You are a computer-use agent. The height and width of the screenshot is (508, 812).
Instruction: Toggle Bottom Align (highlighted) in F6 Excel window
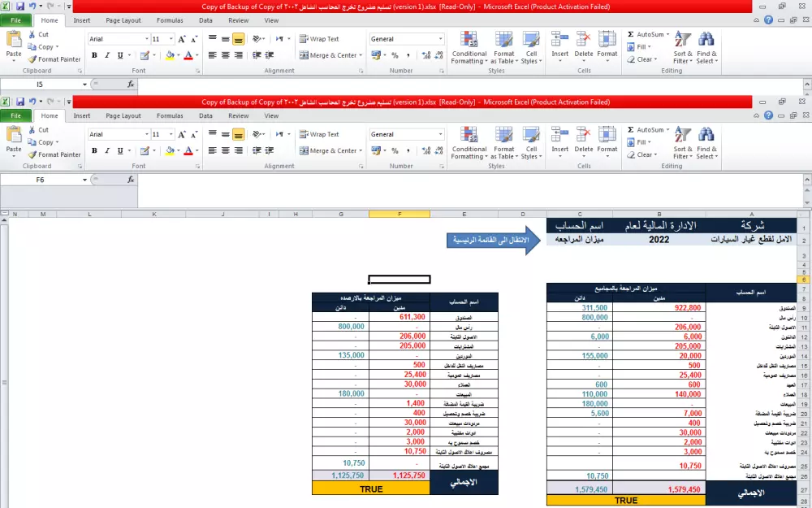(x=238, y=134)
